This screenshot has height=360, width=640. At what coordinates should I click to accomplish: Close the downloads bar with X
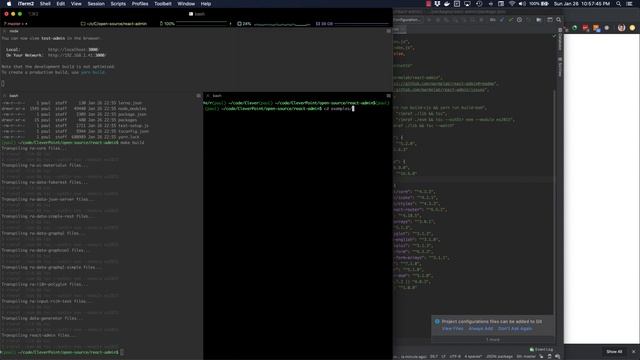(x=633, y=351)
